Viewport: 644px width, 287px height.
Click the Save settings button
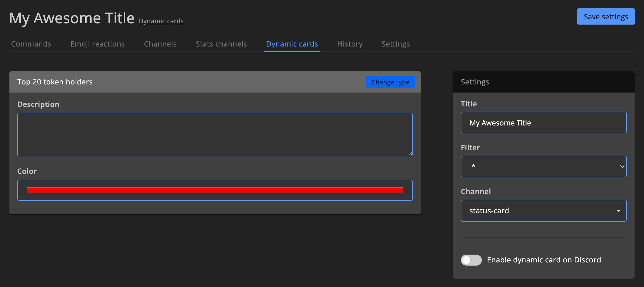click(x=606, y=16)
